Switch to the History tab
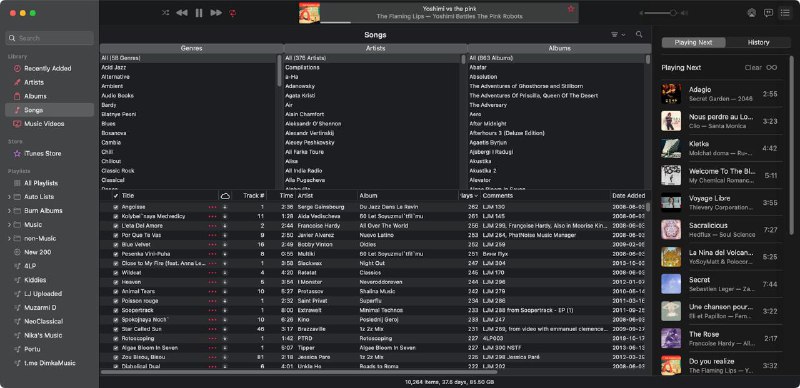 758,42
